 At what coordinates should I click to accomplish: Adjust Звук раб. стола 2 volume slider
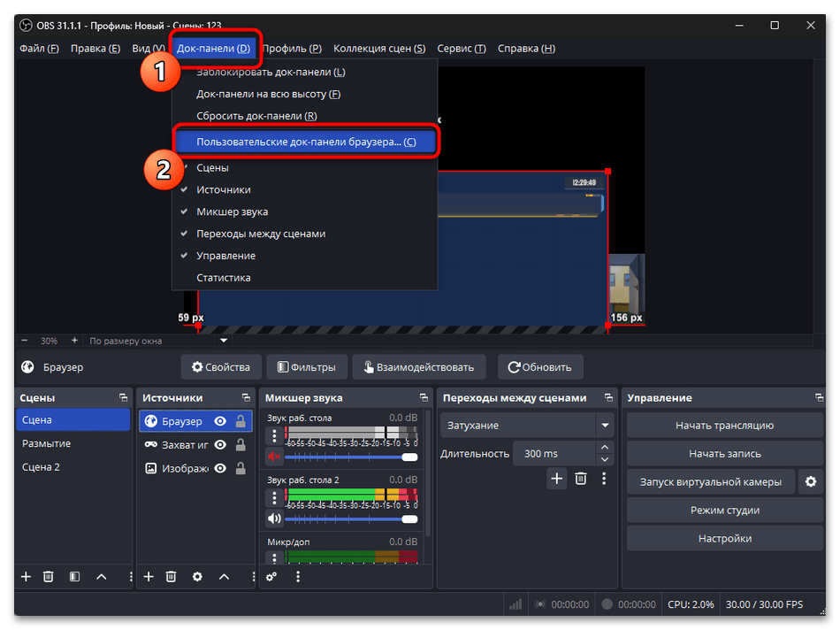point(351,519)
